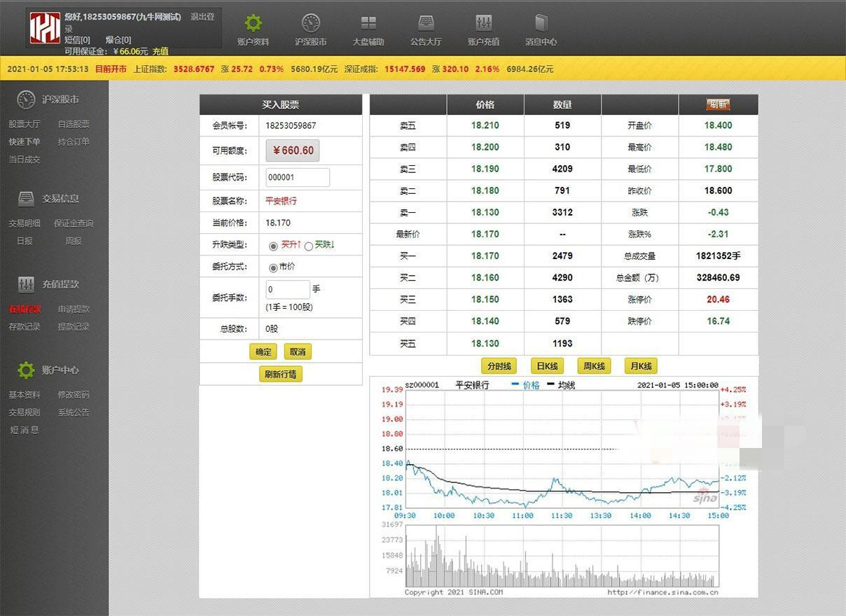
Task: Click the 沪深股市 gauge icon in top bar
Action: [310, 22]
